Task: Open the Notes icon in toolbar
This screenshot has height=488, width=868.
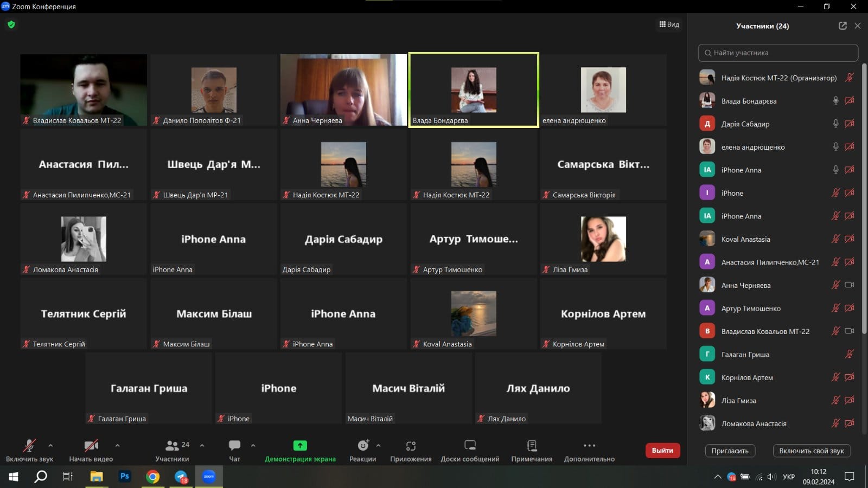Action: click(532, 446)
